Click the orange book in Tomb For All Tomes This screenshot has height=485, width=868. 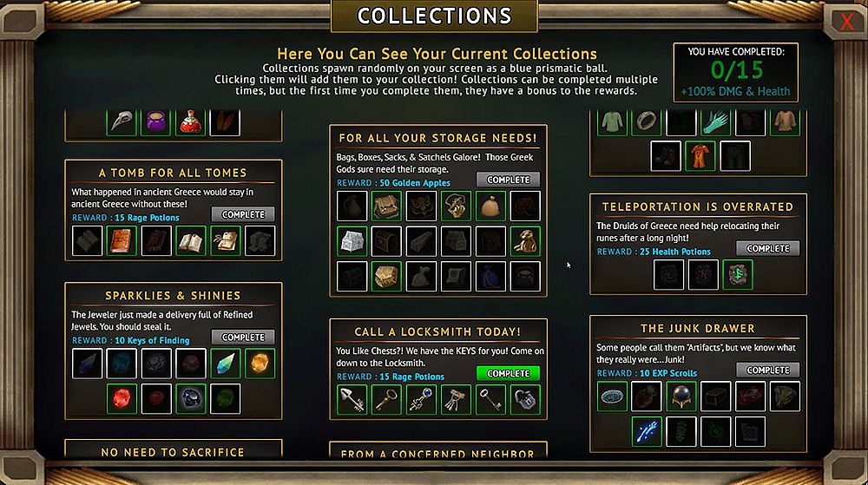[x=122, y=240]
